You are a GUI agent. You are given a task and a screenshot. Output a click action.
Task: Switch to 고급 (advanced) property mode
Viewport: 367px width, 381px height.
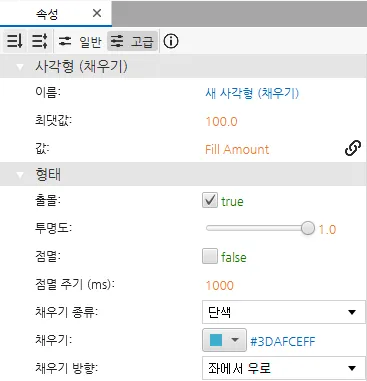pos(132,42)
